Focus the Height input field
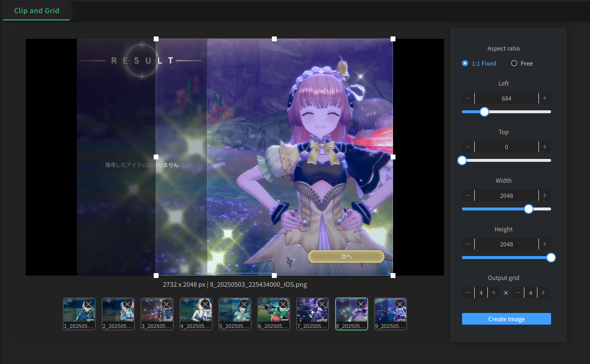Screen dimensions: 590x364 click(x=506, y=244)
